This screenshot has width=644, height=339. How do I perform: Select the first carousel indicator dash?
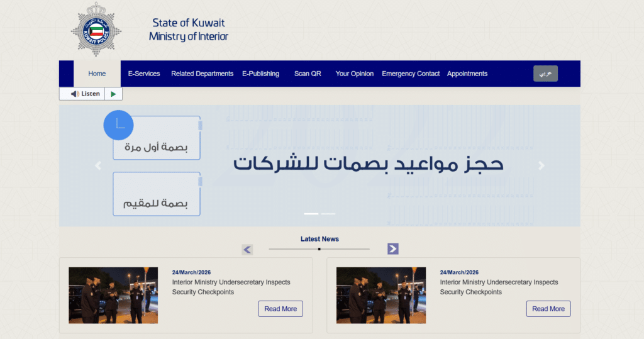click(311, 214)
